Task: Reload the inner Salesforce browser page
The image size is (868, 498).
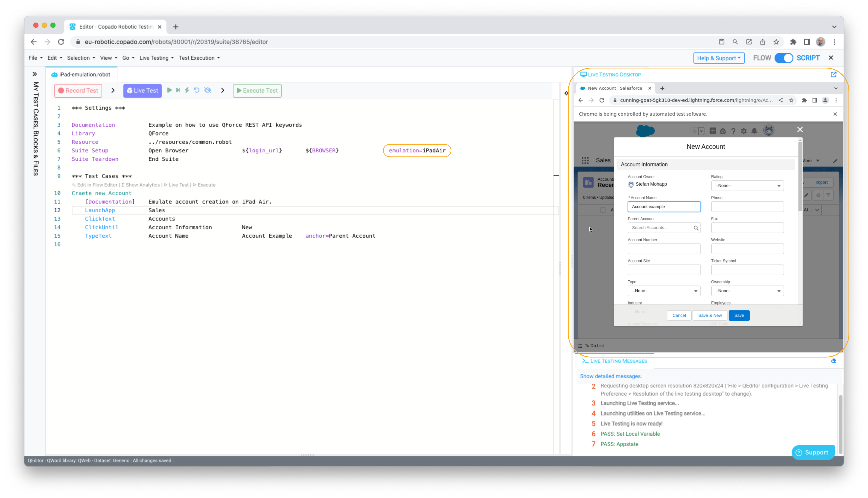Action: pos(602,100)
